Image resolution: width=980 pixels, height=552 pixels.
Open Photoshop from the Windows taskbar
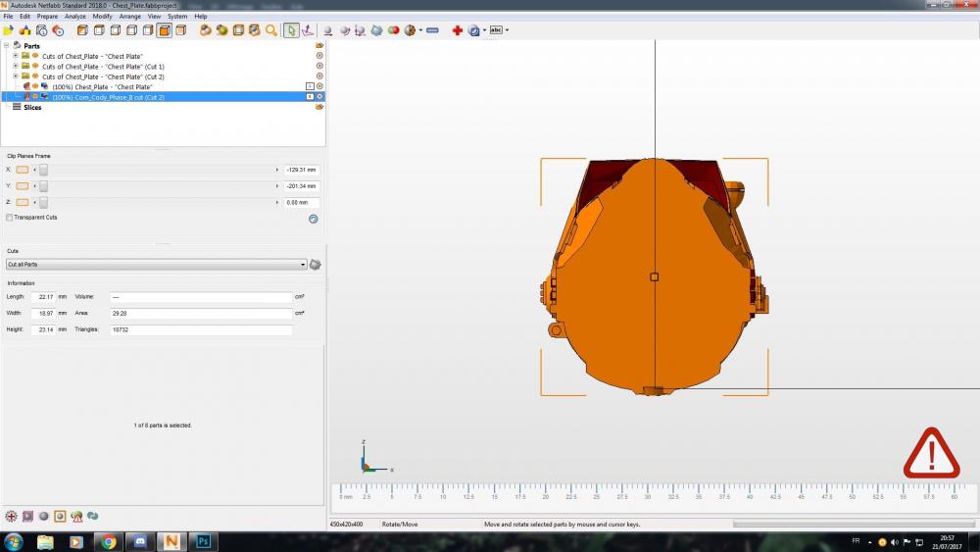[204, 541]
